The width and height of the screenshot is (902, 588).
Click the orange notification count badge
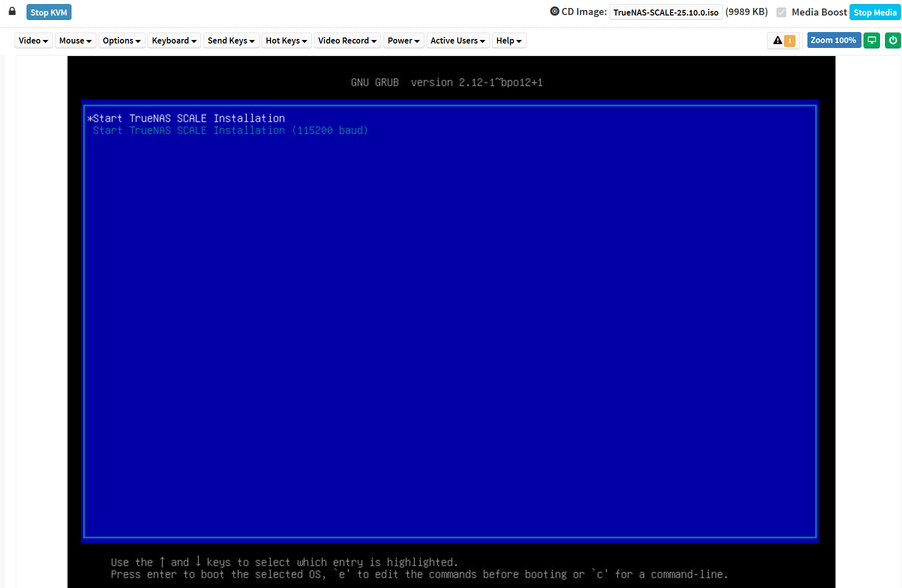coord(789,41)
